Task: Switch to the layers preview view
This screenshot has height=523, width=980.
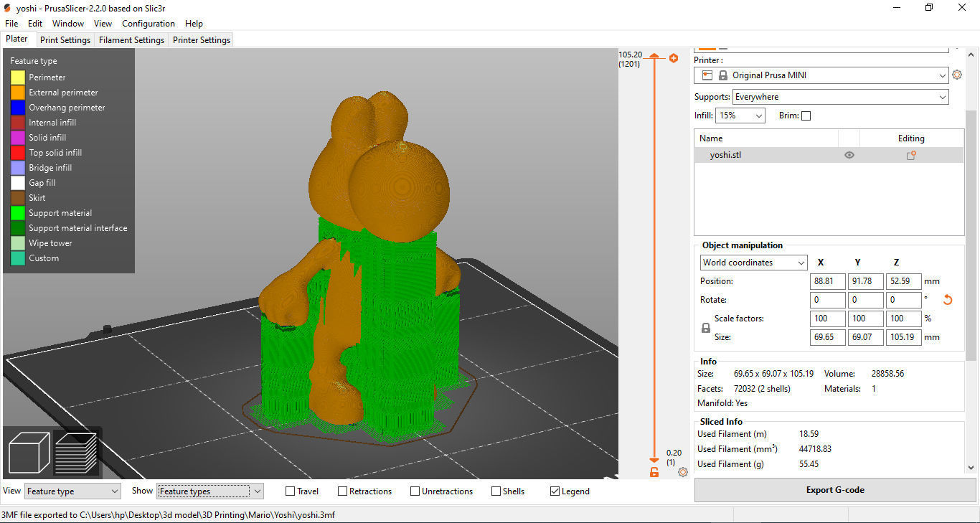Action: pos(76,453)
